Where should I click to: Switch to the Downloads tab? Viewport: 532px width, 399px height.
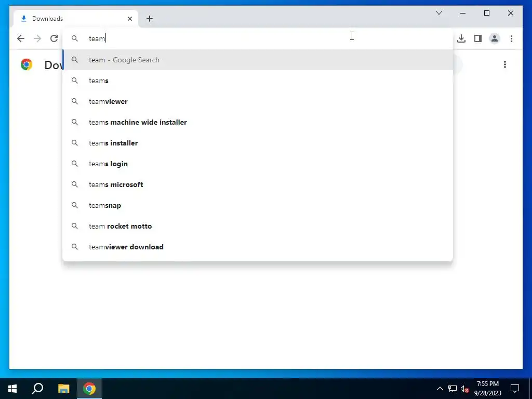[x=76, y=19]
